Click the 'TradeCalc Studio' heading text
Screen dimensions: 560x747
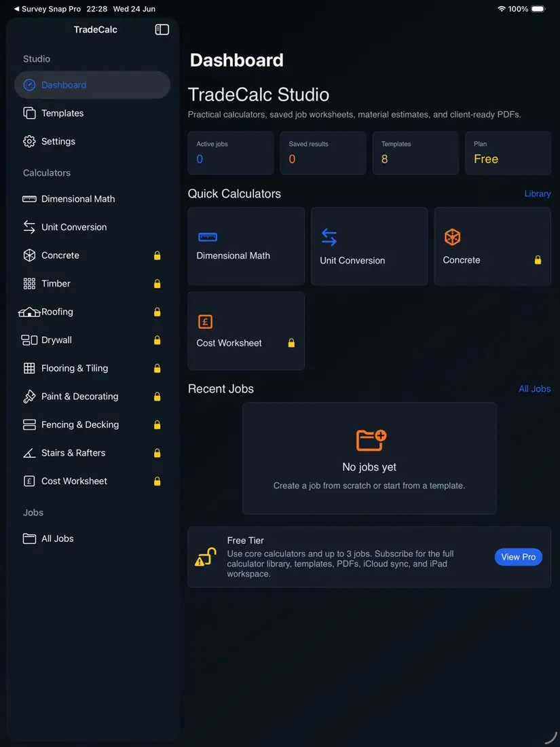point(259,95)
